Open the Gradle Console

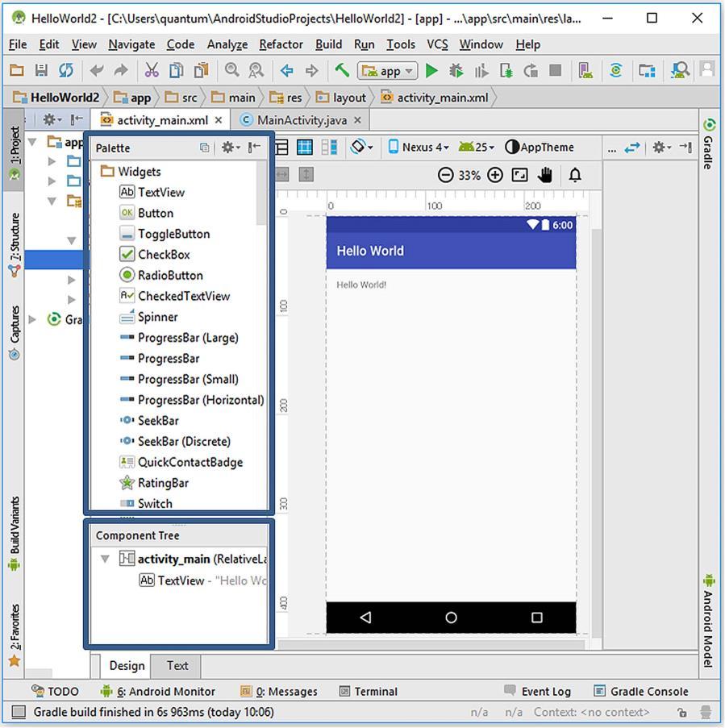point(641,692)
